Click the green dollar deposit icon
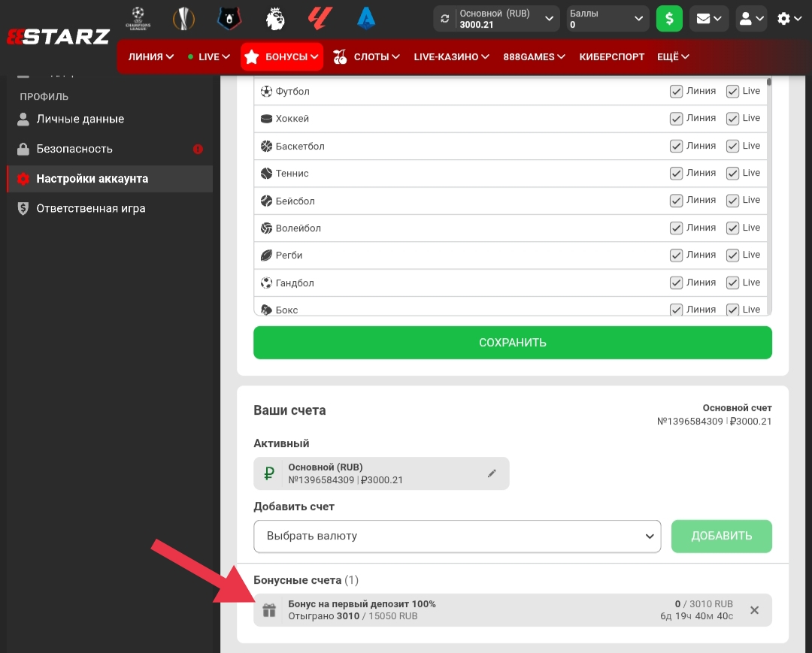This screenshot has height=653, width=812. (x=669, y=19)
